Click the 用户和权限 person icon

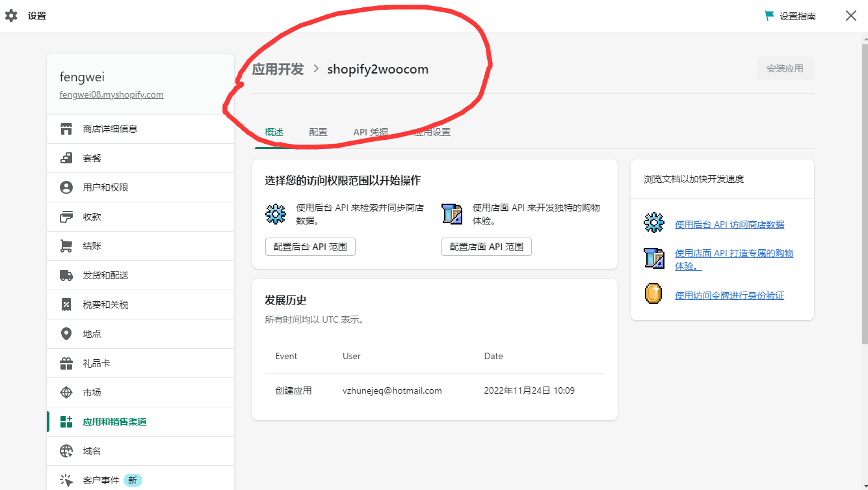pos(66,187)
